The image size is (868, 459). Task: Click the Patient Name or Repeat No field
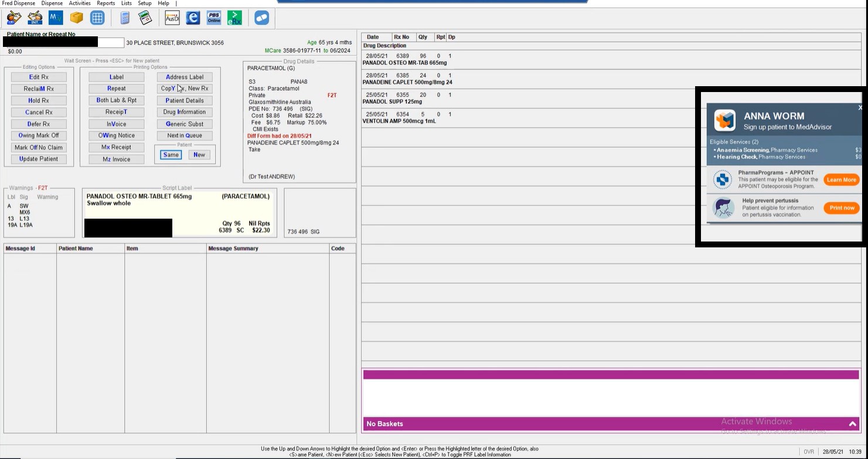point(63,42)
